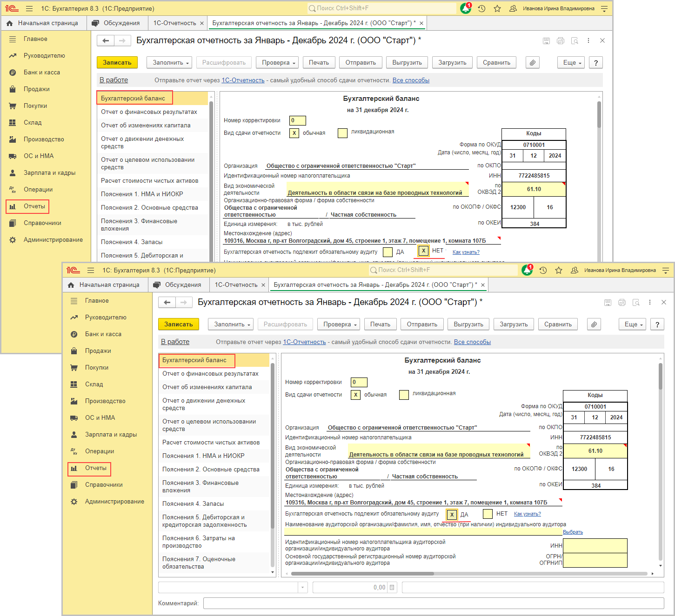
Task: Click Комментарий input field
Action: [x=434, y=603]
